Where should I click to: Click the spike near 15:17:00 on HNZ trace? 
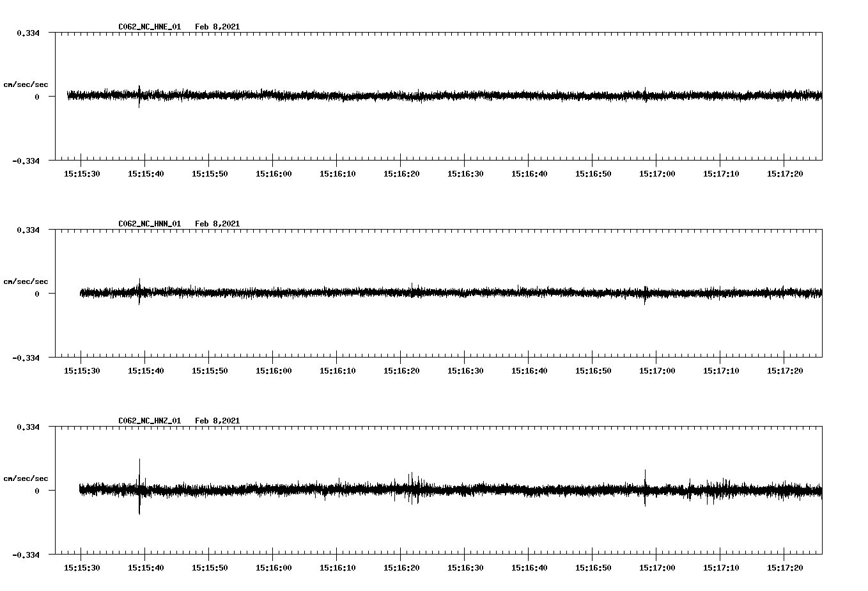[646, 477]
